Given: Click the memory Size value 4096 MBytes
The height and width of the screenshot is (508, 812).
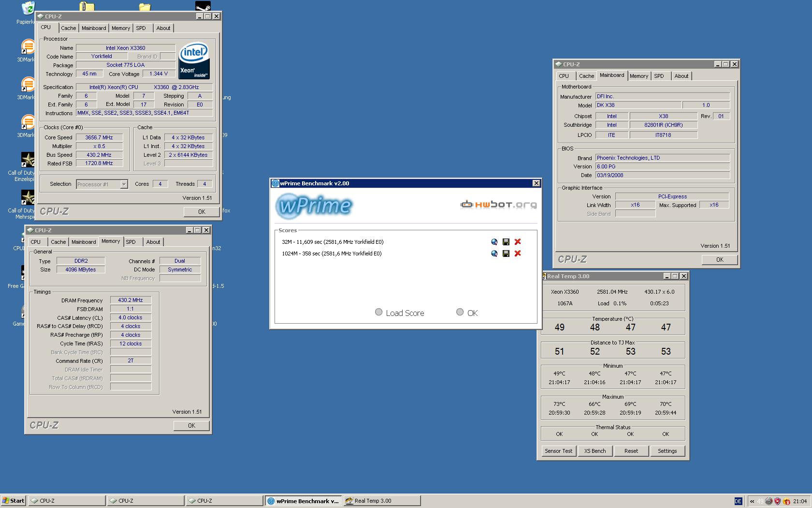Looking at the screenshot, I should 81,269.
